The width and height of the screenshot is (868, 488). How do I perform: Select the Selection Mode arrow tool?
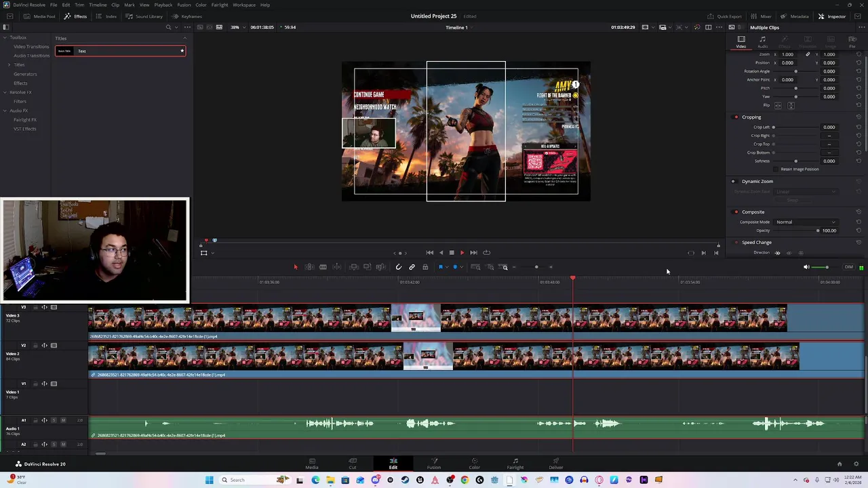pyautogui.click(x=295, y=267)
